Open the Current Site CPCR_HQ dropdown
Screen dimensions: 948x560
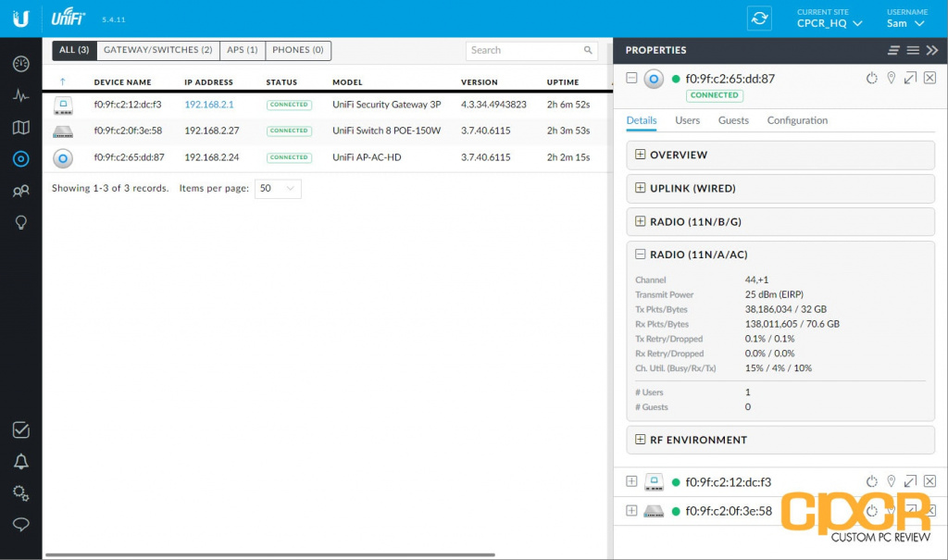coord(829,23)
